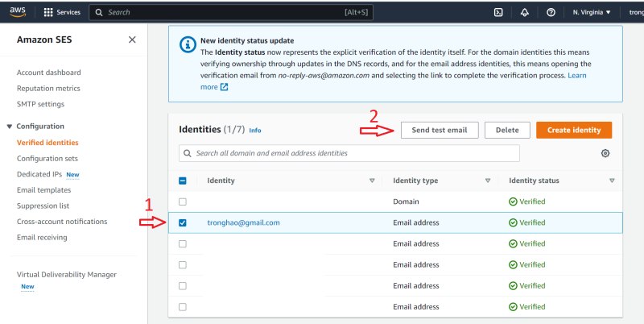Screen dimensions: 644x324
Task: Open Cross-account notifications
Action: (62, 222)
